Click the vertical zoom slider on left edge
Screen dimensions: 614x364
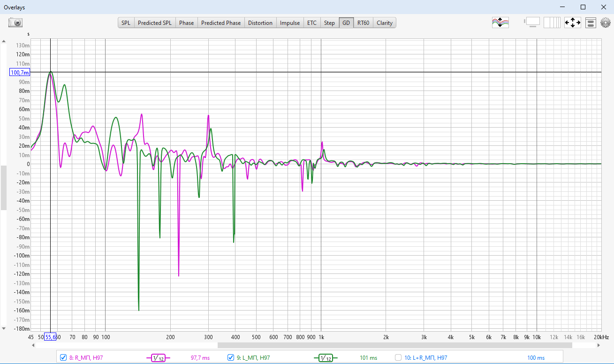tap(4, 188)
